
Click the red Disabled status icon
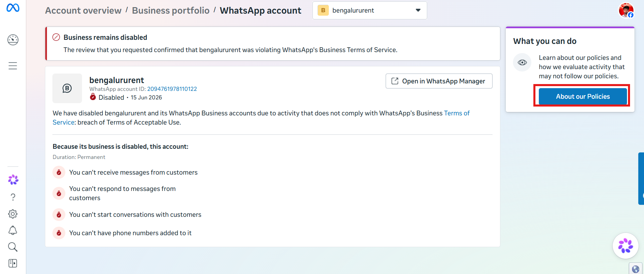pyautogui.click(x=93, y=97)
